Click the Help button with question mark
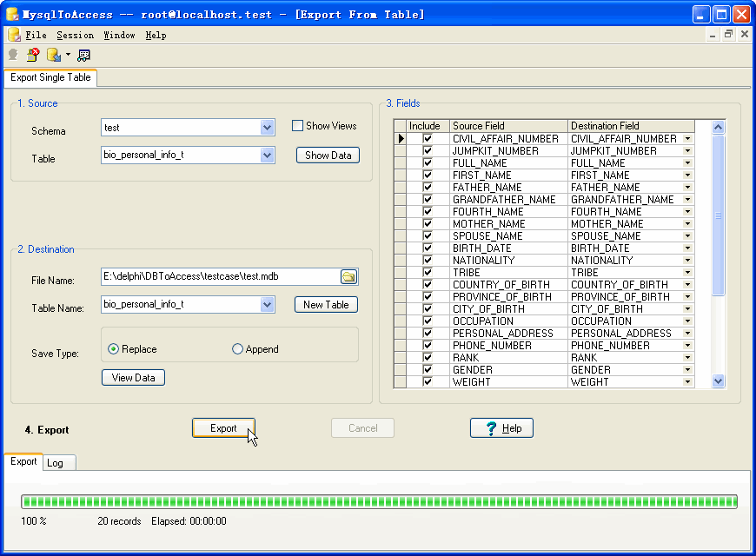This screenshot has width=756, height=556. pyautogui.click(x=501, y=428)
